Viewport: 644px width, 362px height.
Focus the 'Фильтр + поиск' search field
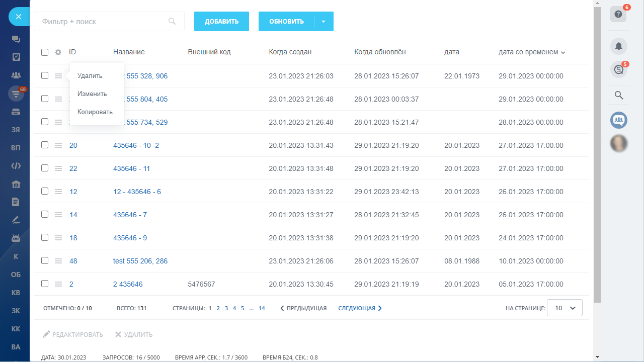click(103, 22)
